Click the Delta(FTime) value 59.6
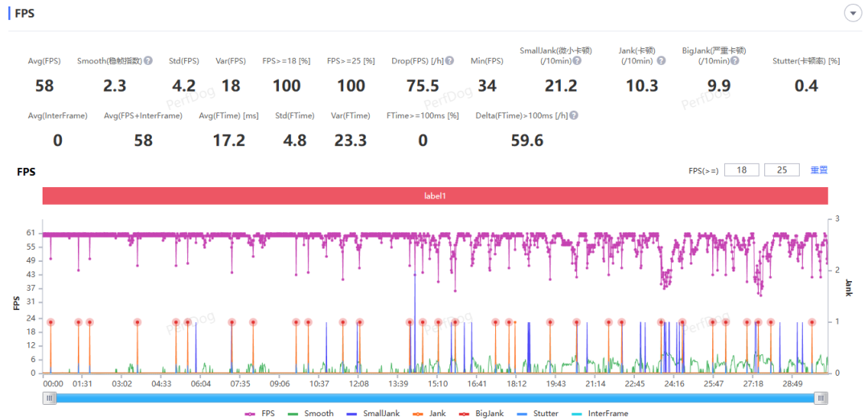This screenshot has height=420, width=868. [526, 141]
